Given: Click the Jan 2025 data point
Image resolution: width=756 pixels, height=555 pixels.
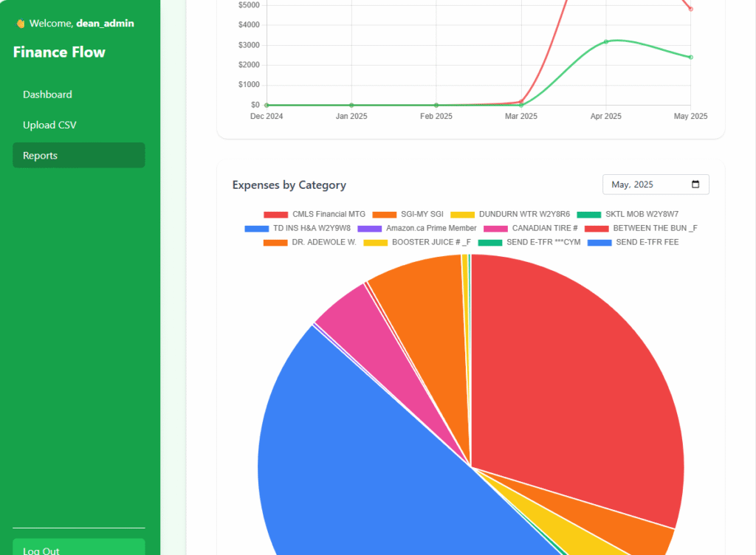Looking at the screenshot, I should pyautogui.click(x=351, y=105).
